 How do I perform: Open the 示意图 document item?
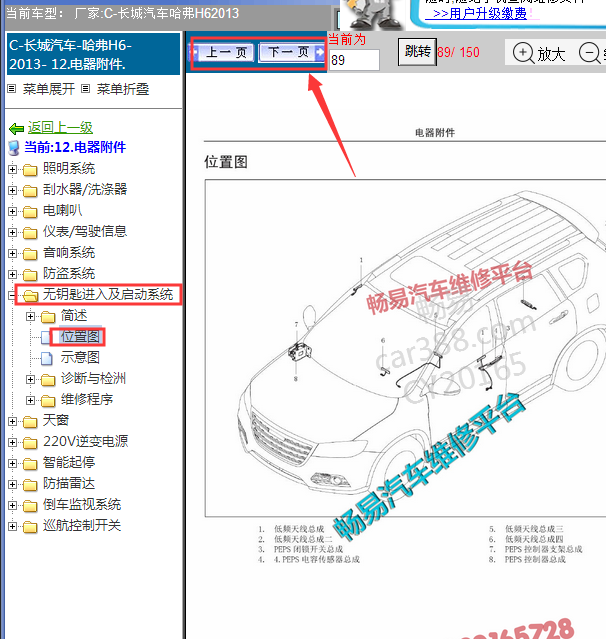pos(80,357)
